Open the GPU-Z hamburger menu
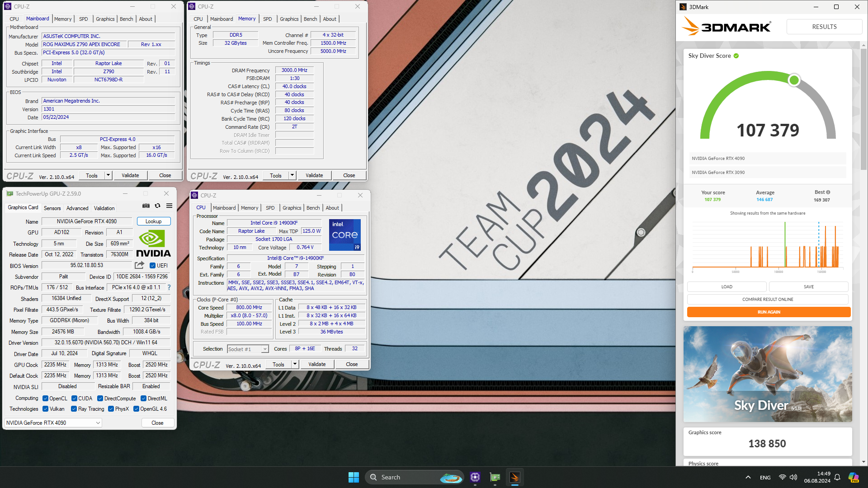This screenshot has width=868, height=488. (169, 206)
